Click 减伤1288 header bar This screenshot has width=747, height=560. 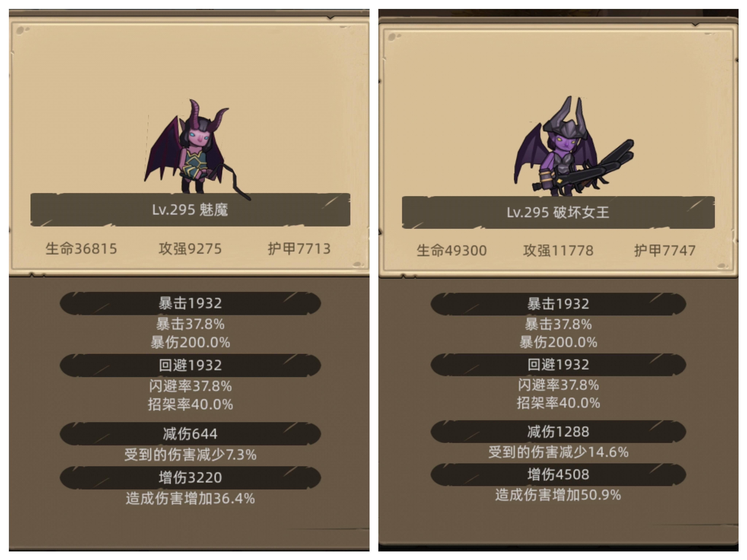(x=558, y=431)
